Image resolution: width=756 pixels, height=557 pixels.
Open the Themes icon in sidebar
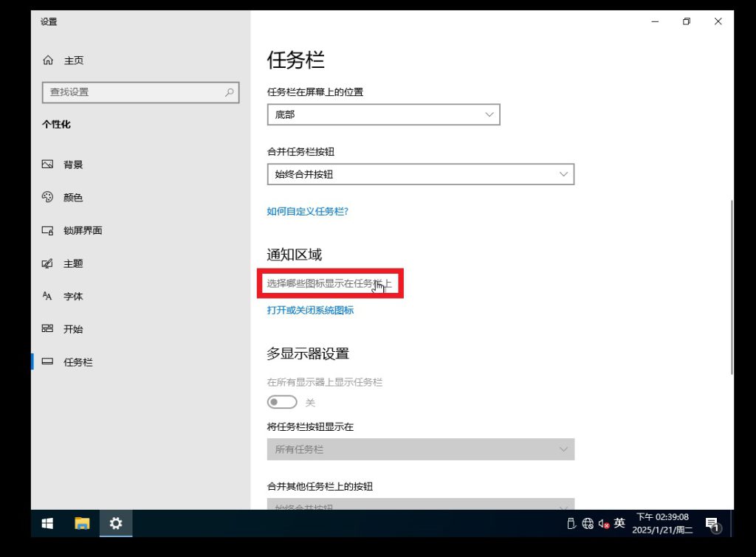coord(48,263)
